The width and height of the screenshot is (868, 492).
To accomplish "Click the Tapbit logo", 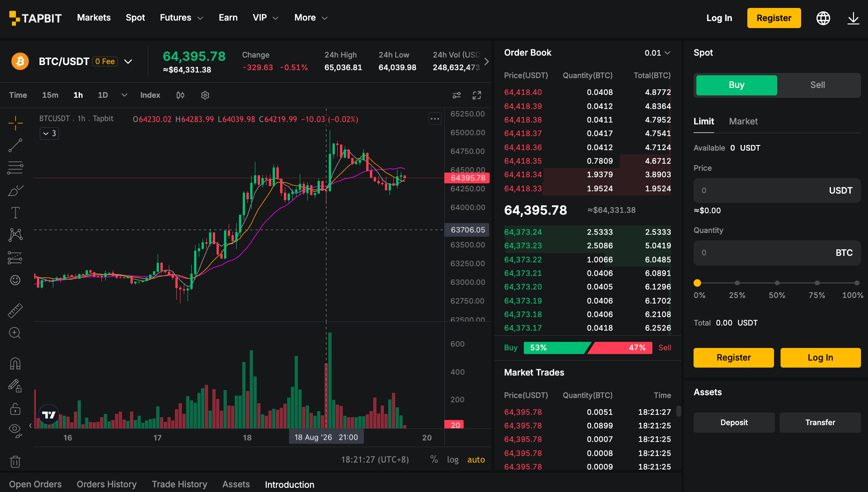I will pos(36,18).
